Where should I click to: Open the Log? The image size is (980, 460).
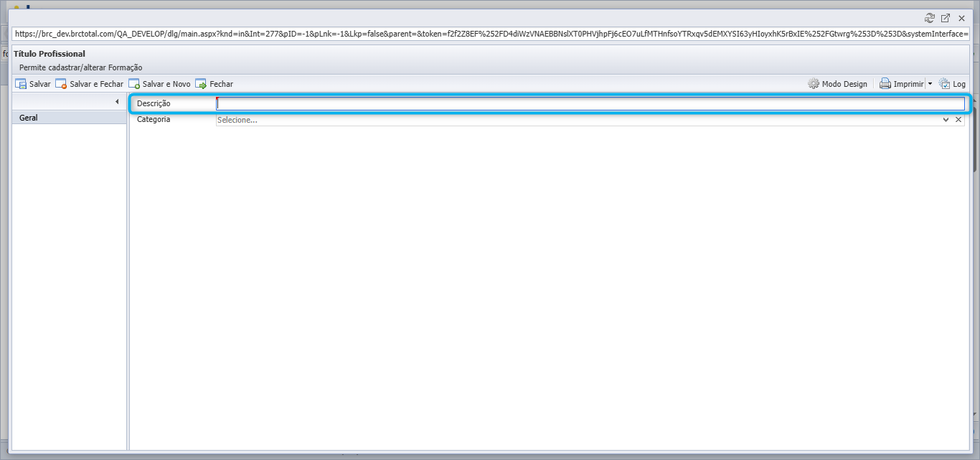pos(953,84)
